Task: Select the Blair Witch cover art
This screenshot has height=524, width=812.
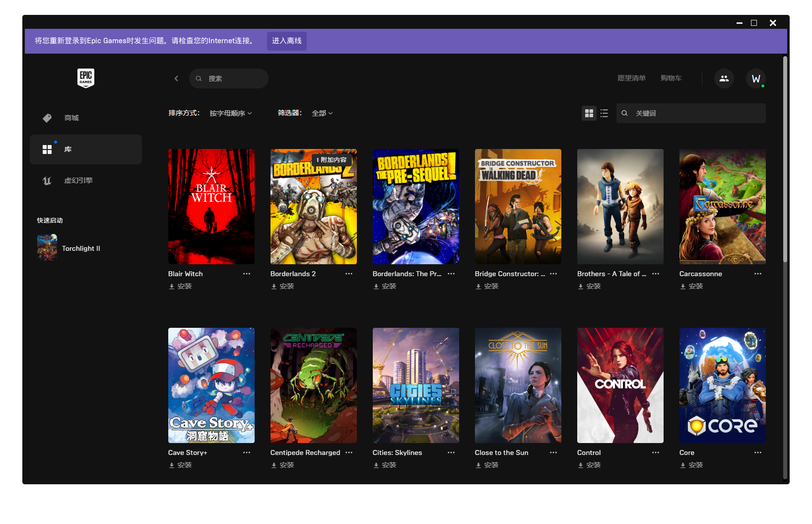Action: tap(211, 207)
